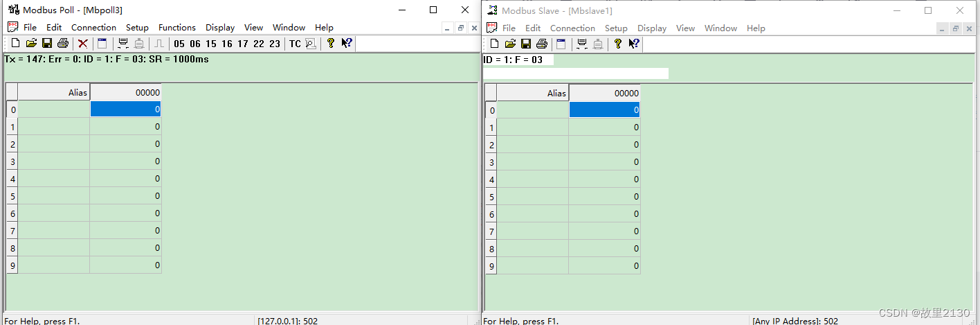Open the Window menu in Modbus Poll
Screen dimensions: 980x325
point(289,28)
